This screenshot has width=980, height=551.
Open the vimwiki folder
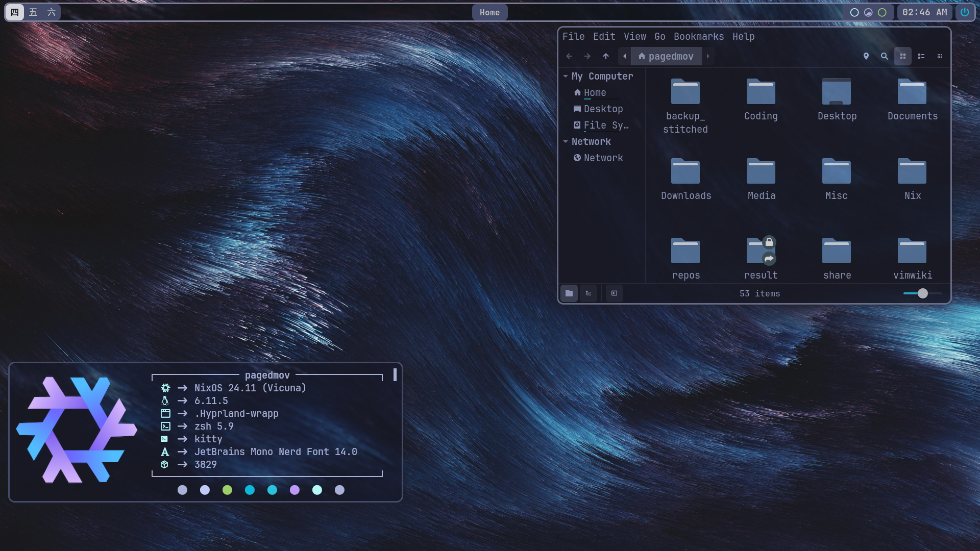pos(912,258)
